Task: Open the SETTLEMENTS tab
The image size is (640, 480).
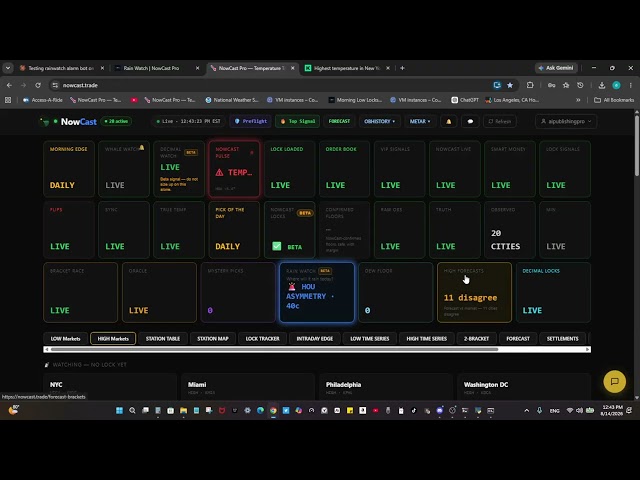Action: 562,338
